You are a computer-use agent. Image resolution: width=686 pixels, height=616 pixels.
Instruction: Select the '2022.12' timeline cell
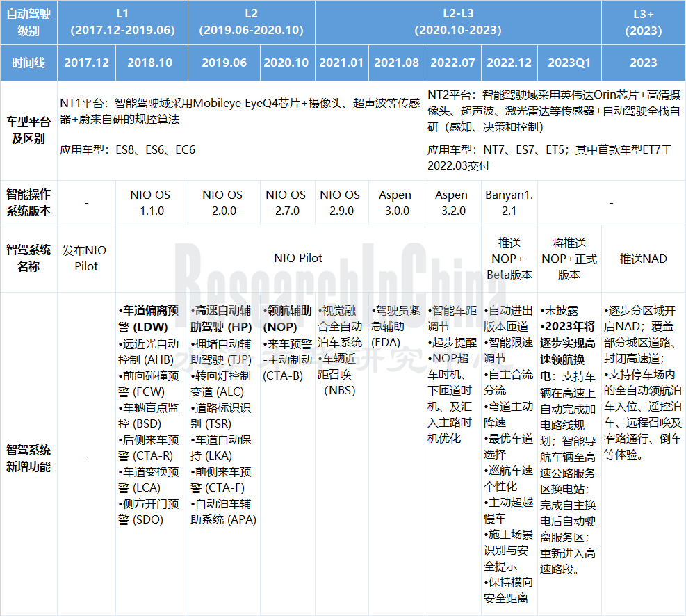point(509,63)
